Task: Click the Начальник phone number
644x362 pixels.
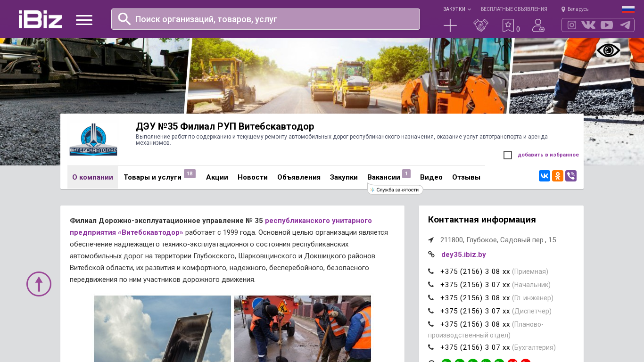Action: pos(475,285)
